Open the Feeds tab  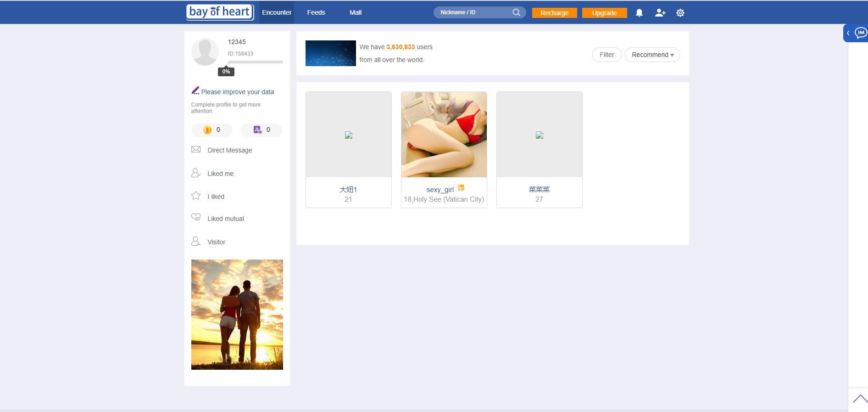click(316, 12)
